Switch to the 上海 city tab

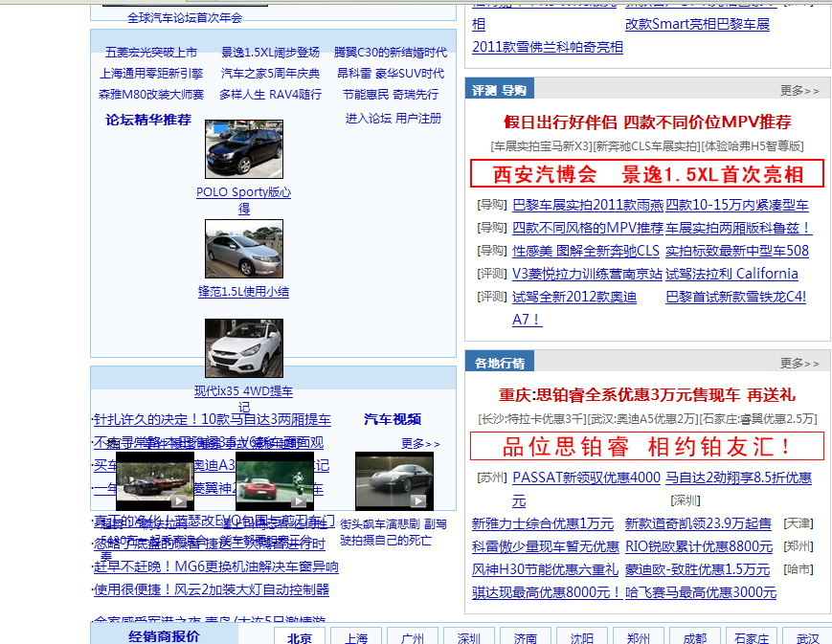(356, 638)
